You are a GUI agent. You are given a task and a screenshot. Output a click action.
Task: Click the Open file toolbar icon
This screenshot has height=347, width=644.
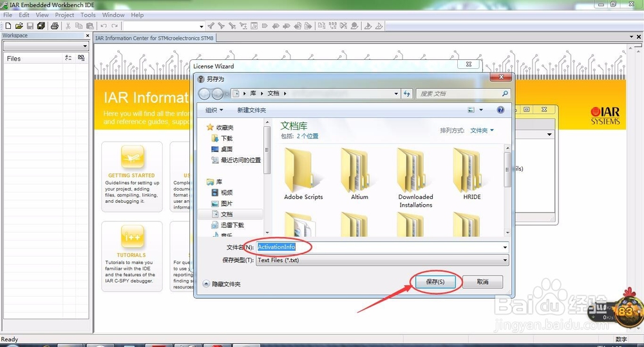pyautogui.click(x=19, y=26)
